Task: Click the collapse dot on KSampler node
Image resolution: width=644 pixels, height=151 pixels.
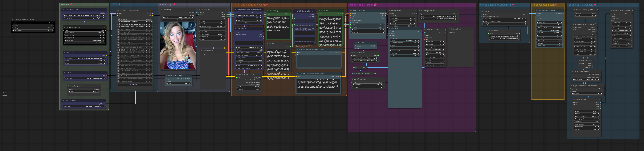Action: 390,28
